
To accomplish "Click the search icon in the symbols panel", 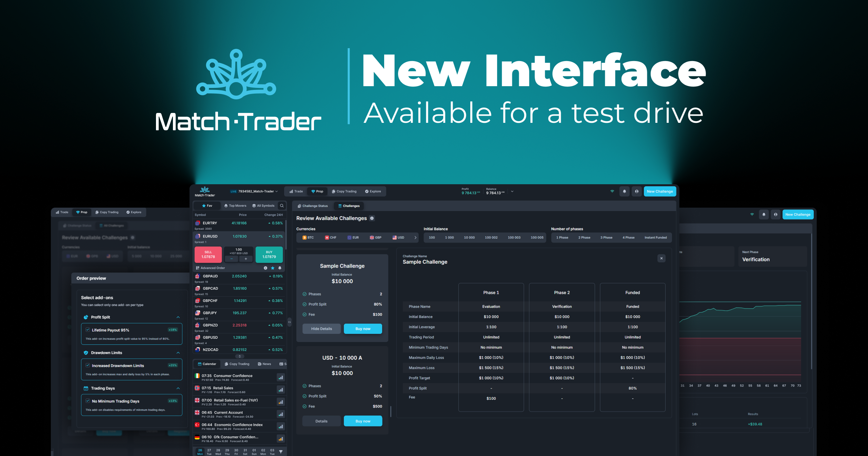I will coord(282,205).
